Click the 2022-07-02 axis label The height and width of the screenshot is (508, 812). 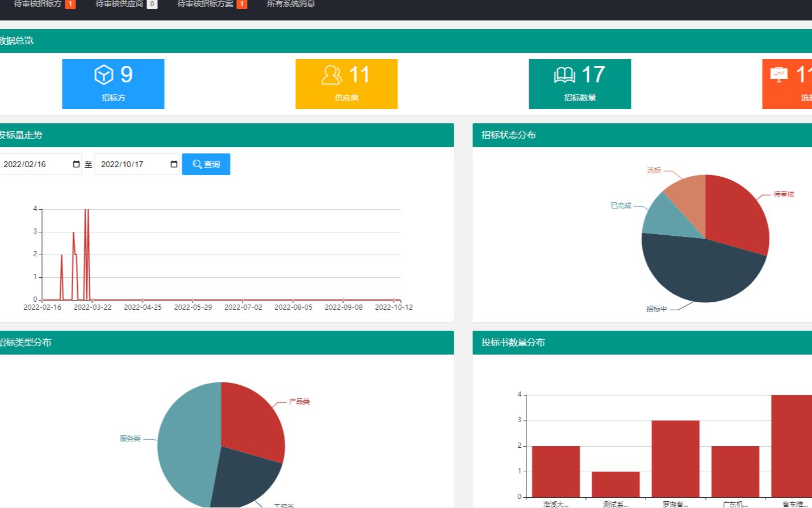click(x=243, y=307)
